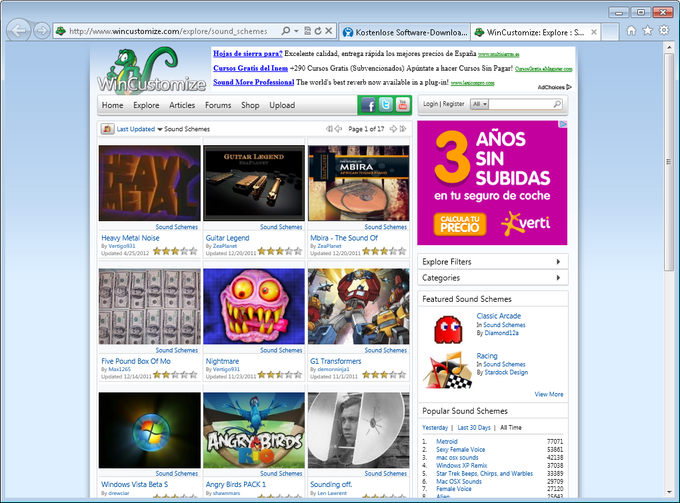Show Yesterday popular sound schemes

435,428
